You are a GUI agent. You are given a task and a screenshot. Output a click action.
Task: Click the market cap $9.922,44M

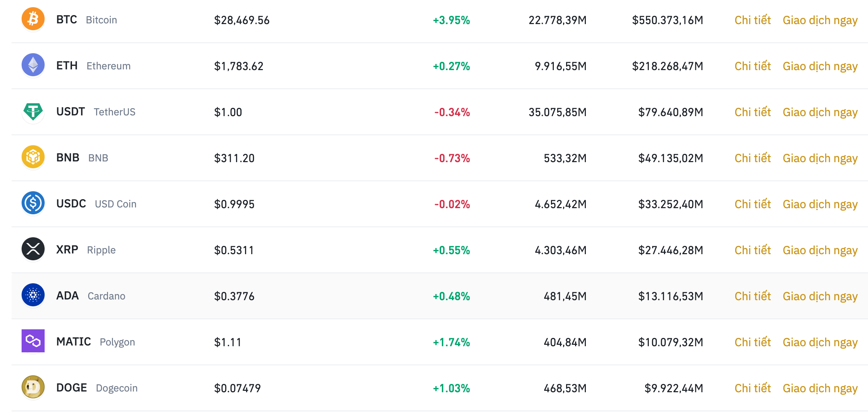[674, 388]
